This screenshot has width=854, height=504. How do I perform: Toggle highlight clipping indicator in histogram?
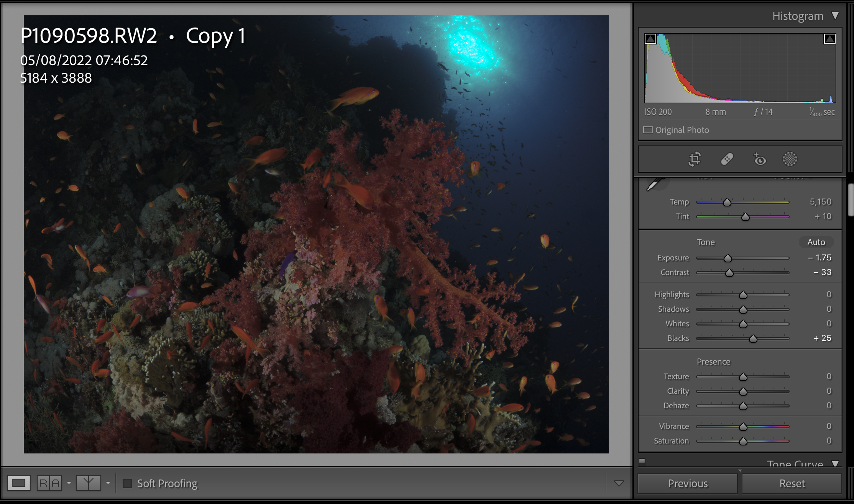829,39
